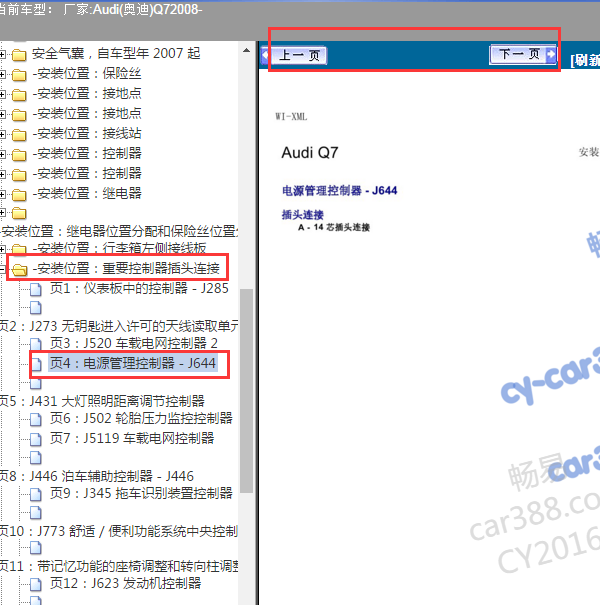This screenshot has width=600, height=605.
Task: Click the 下一页 next page button
Action: coord(523,54)
